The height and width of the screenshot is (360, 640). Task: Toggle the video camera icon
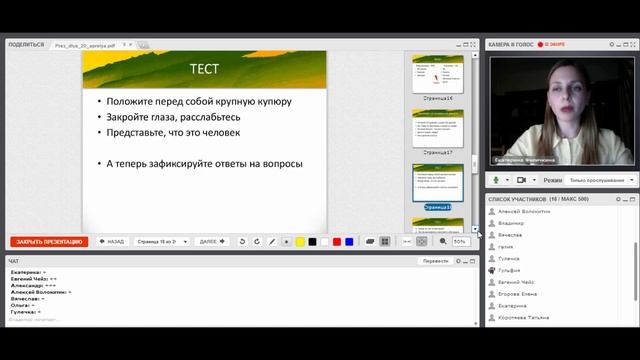pos(521,180)
